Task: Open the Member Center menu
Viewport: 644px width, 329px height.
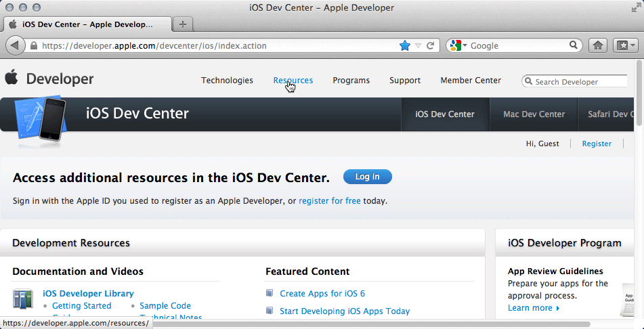Action: tap(471, 81)
